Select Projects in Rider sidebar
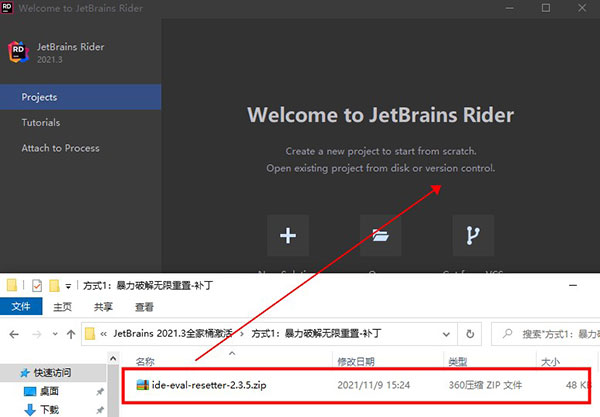600x417 pixels. pos(80,97)
